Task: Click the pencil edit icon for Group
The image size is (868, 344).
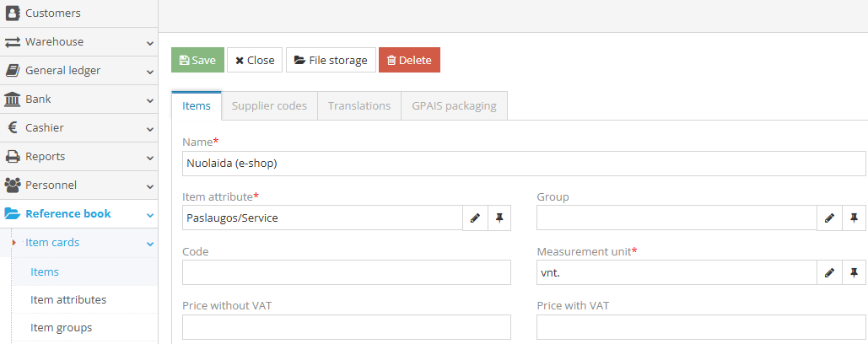Action: [x=829, y=218]
